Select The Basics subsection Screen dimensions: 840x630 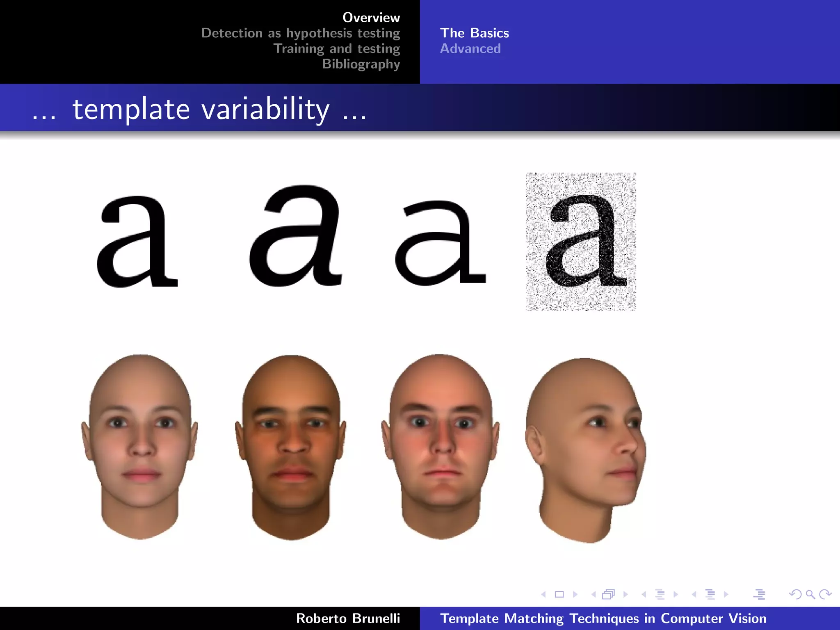pyautogui.click(x=475, y=33)
